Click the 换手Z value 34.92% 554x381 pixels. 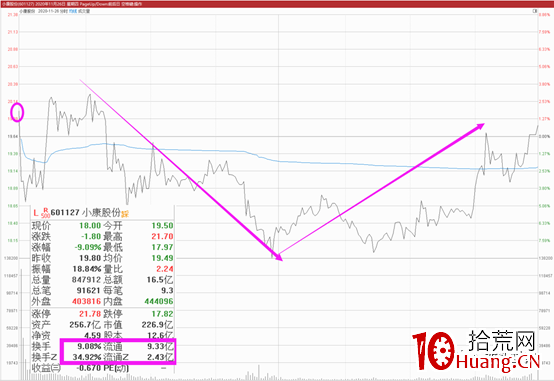87,357
